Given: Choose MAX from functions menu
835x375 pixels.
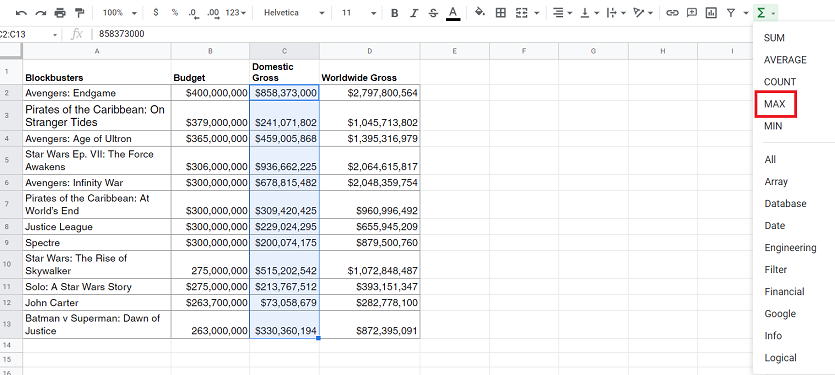Looking at the screenshot, I should point(774,104).
